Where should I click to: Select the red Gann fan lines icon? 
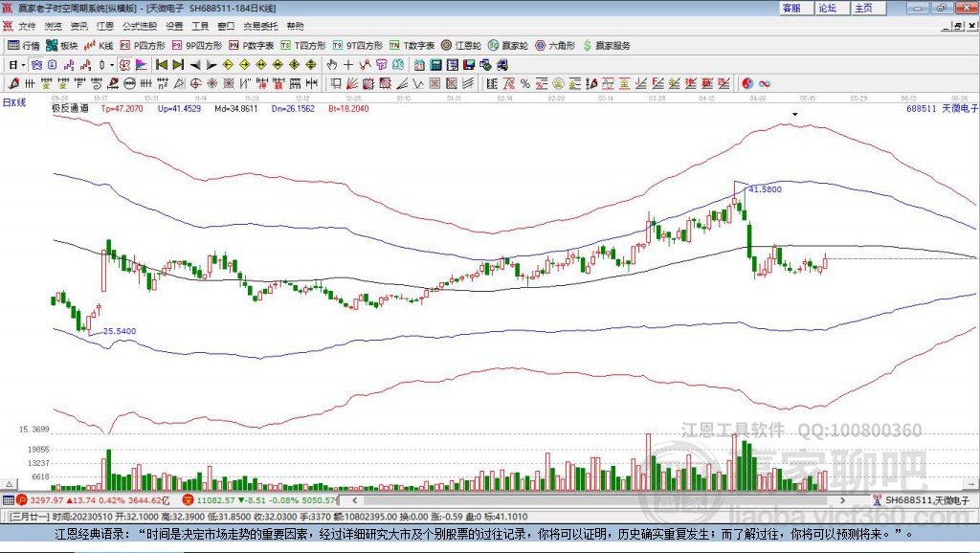[x=352, y=83]
